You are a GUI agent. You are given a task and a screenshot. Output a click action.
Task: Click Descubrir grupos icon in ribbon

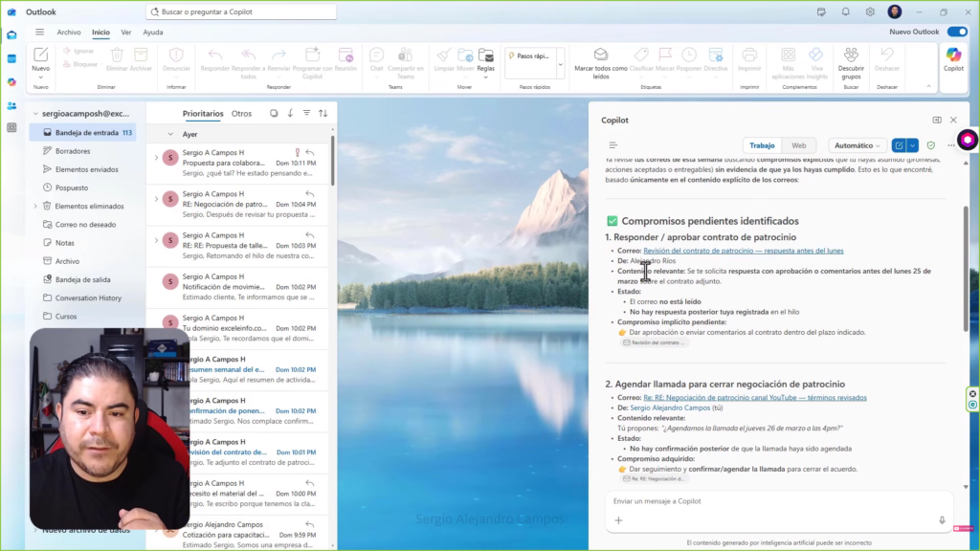pyautogui.click(x=851, y=55)
